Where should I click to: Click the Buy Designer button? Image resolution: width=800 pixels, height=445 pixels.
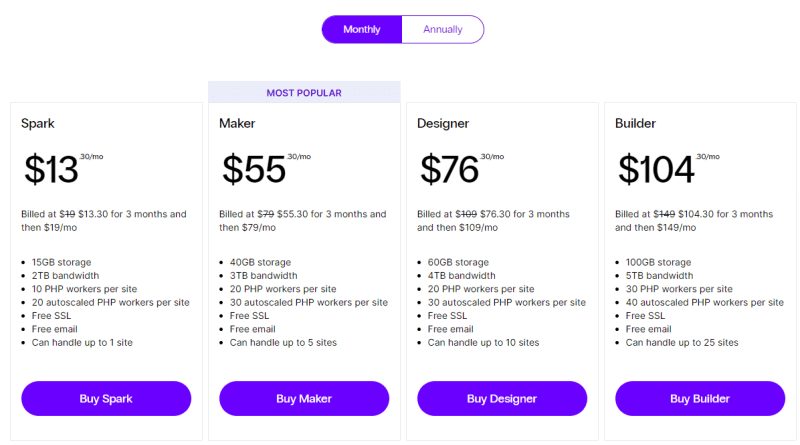point(502,399)
